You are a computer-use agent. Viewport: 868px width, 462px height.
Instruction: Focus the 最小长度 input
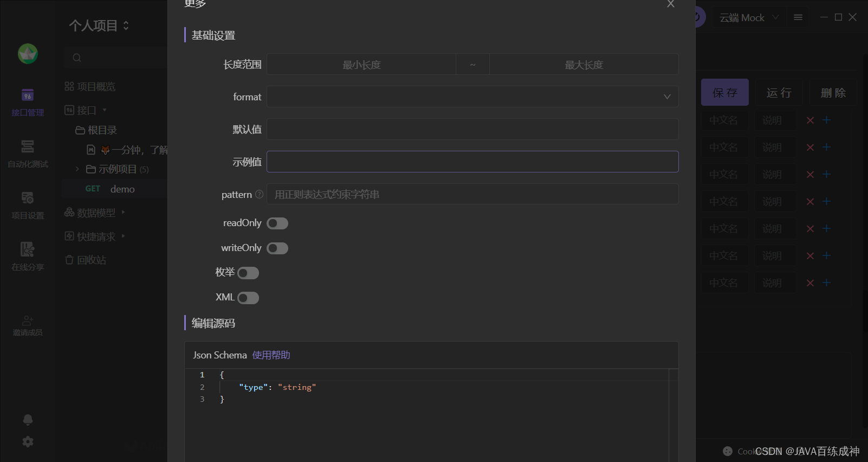361,65
